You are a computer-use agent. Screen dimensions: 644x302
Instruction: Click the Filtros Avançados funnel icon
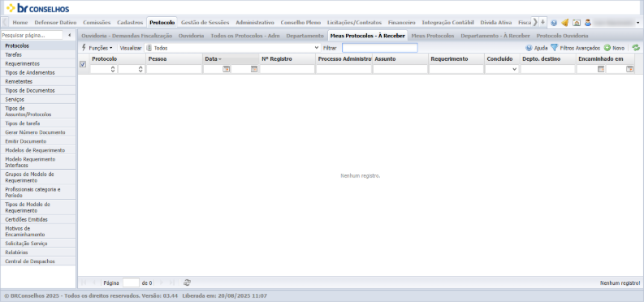pos(554,48)
